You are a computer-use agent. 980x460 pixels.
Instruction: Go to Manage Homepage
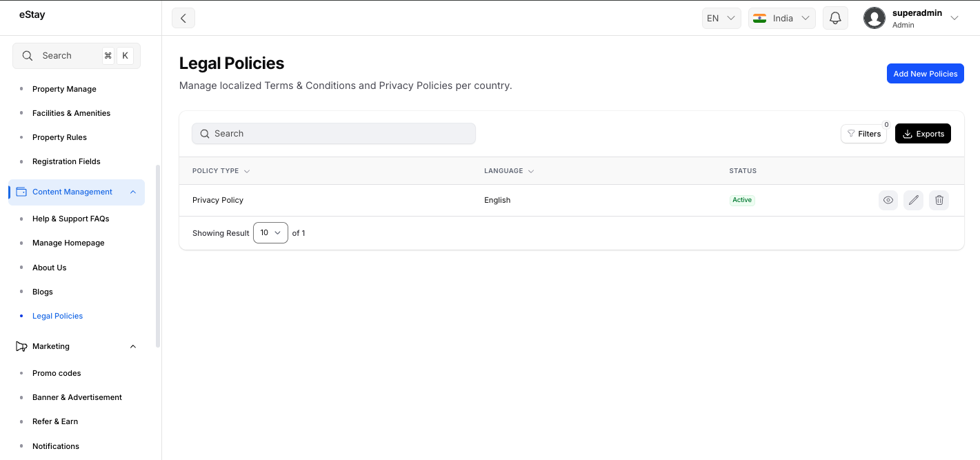(x=68, y=243)
